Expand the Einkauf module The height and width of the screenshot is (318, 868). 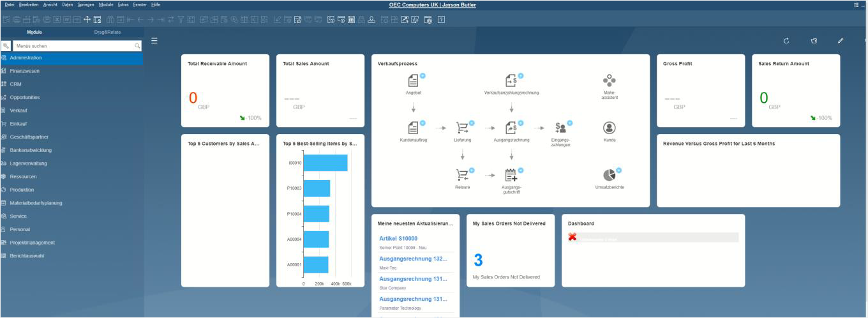pyautogui.click(x=71, y=124)
